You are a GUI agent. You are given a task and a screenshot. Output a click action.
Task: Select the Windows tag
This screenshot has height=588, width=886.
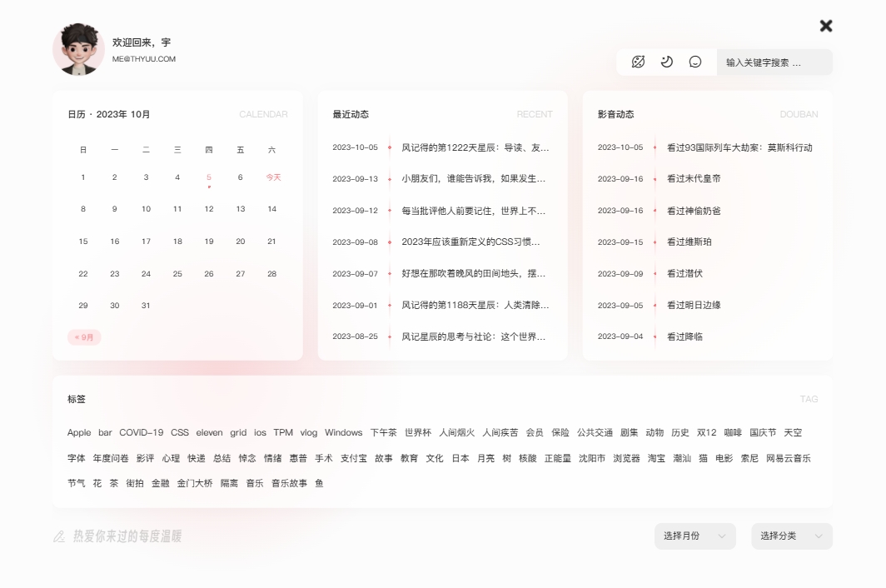point(343,433)
